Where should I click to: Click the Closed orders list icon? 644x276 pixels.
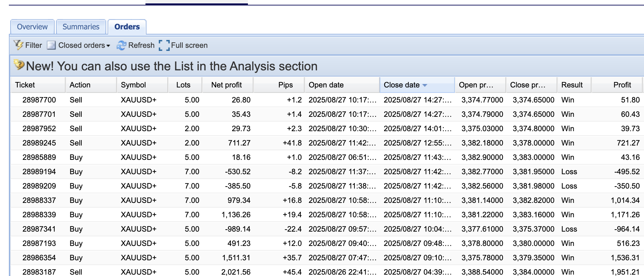pyautogui.click(x=51, y=45)
